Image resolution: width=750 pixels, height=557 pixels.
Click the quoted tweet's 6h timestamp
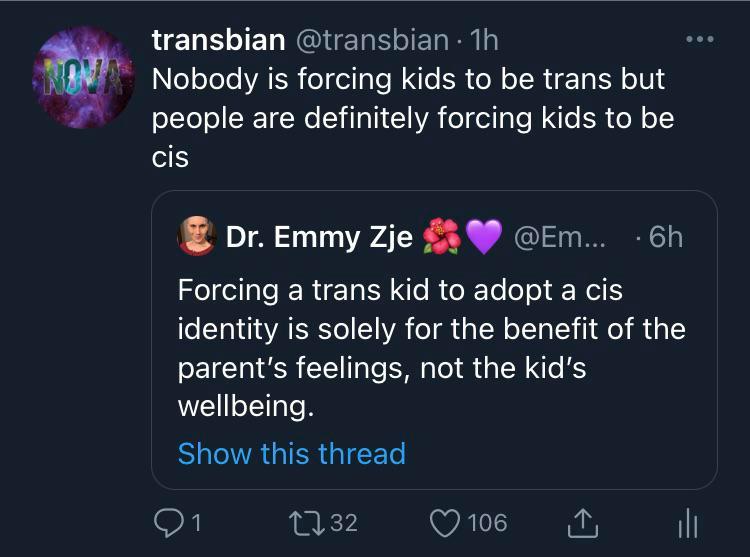coord(664,237)
